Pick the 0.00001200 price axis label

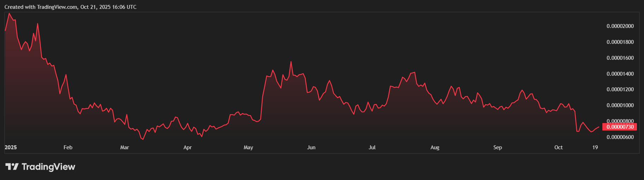(620, 89)
